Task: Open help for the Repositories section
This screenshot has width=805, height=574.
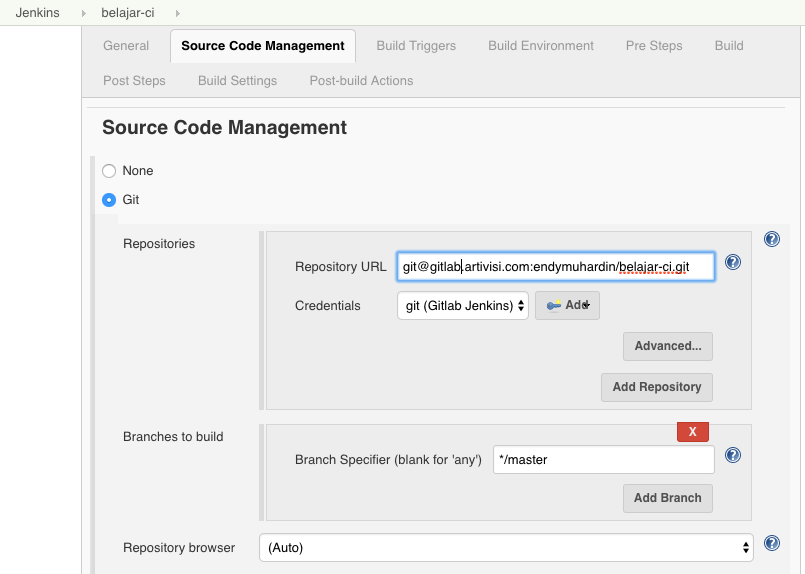Action: pos(772,239)
